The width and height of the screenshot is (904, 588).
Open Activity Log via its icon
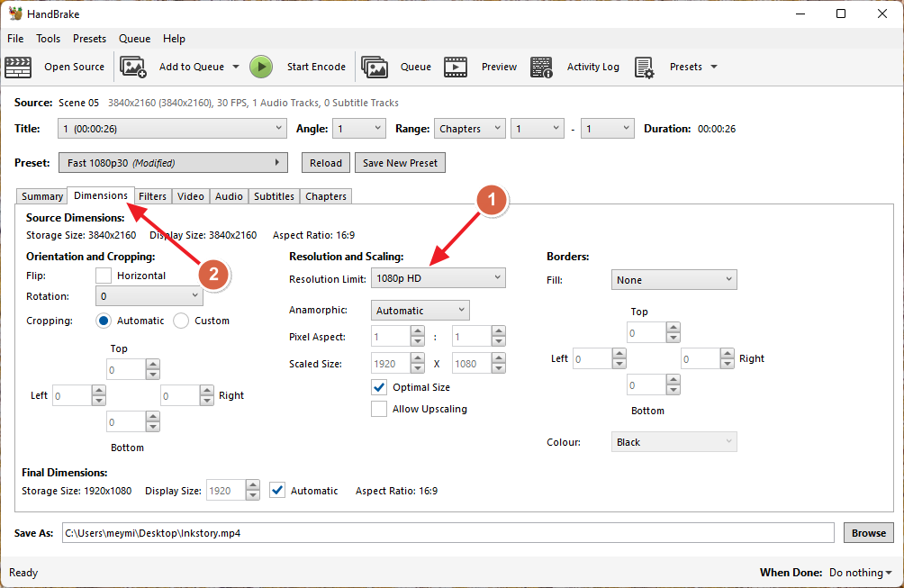tap(541, 67)
